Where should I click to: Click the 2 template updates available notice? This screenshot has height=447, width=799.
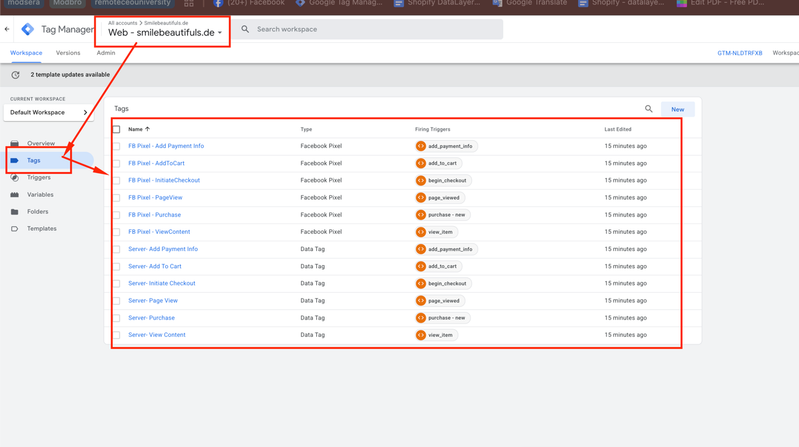[x=70, y=74]
